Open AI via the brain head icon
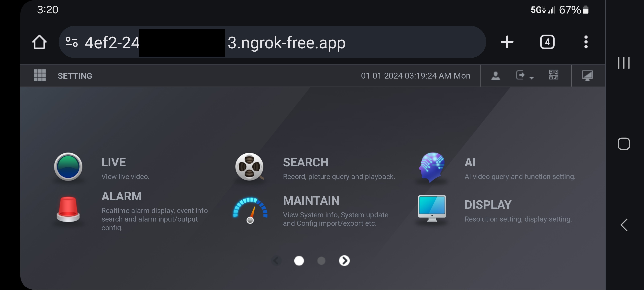The height and width of the screenshot is (290, 644). 432,167
